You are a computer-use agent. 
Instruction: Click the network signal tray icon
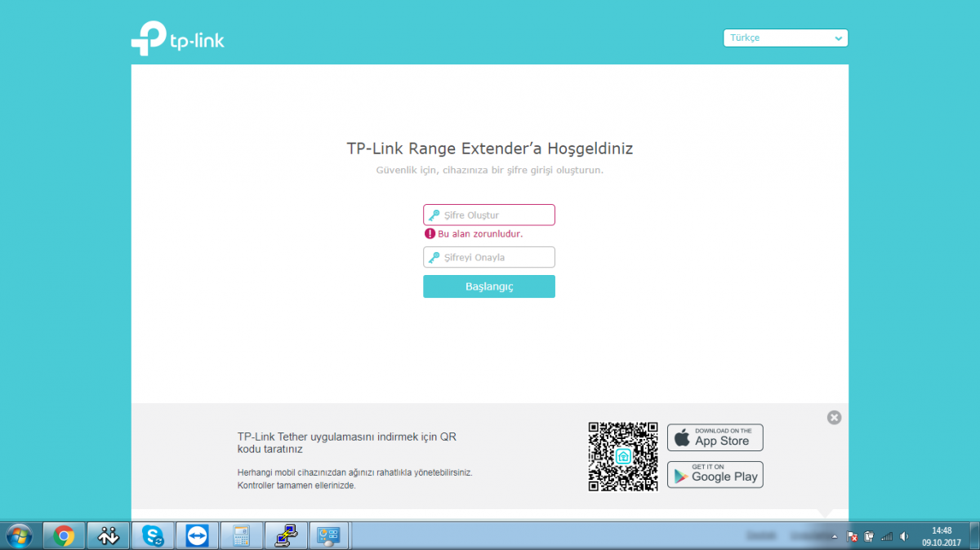click(887, 537)
